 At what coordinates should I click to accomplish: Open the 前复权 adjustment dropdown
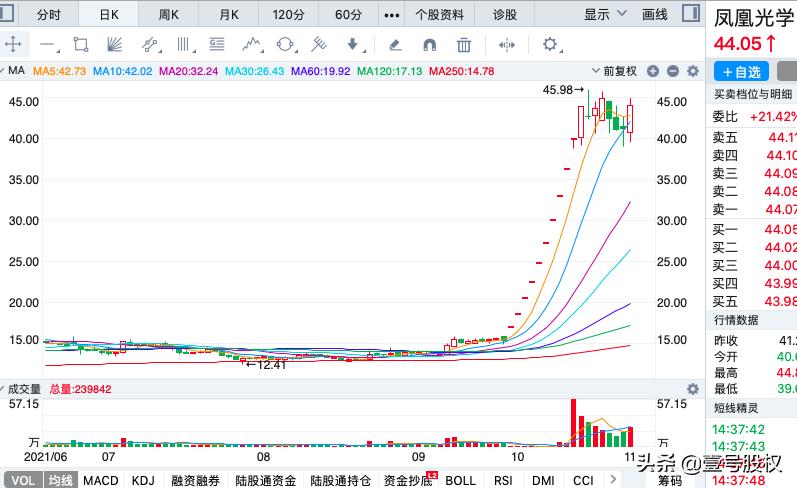(619, 71)
